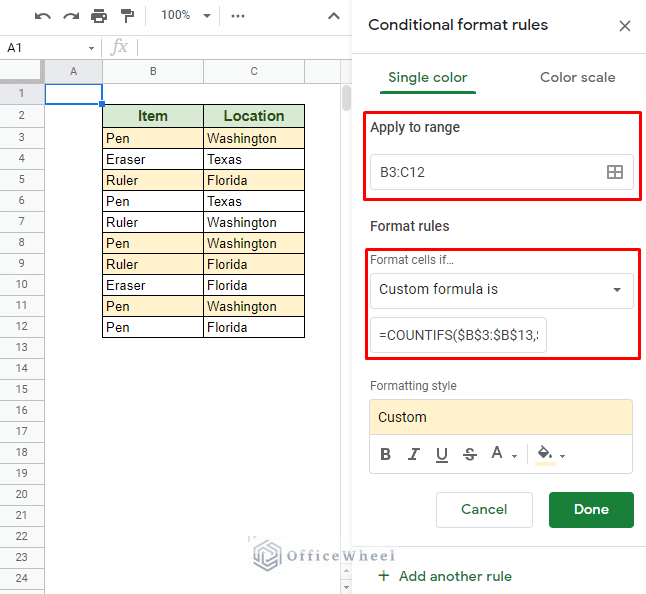Switch to the Color scale tab
Viewport: 646px width, 594px height.
click(577, 77)
